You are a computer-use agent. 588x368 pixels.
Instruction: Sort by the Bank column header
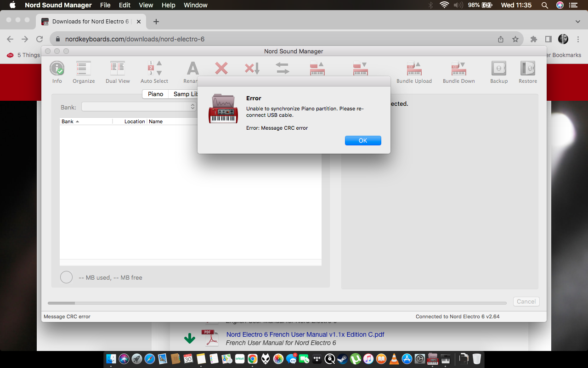pyautogui.click(x=86, y=121)
